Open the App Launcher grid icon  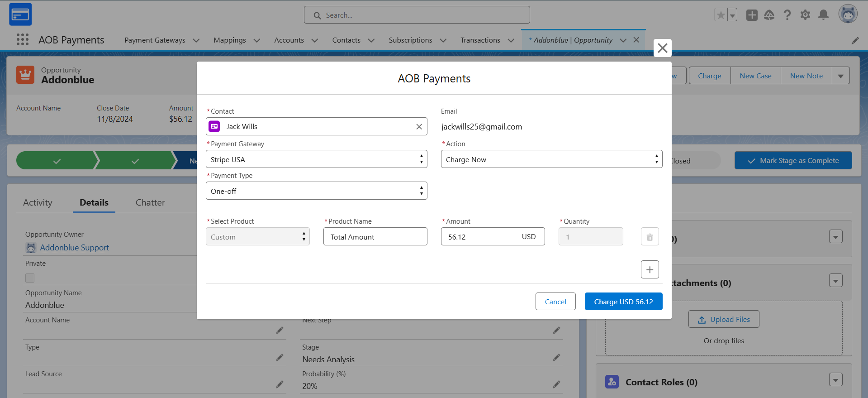point(23,40)
